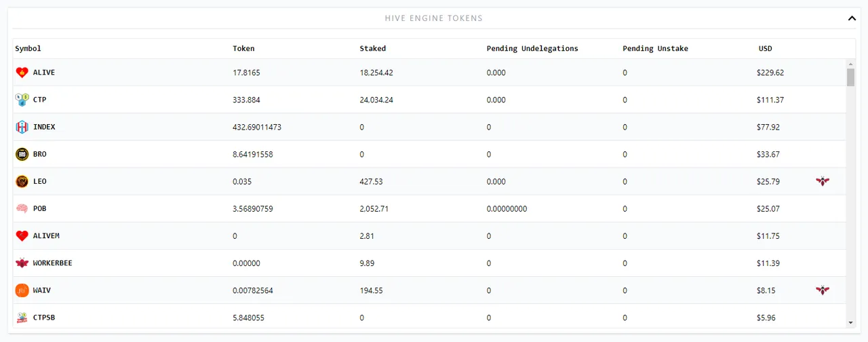Click WAIV USD value $8.15
Viewport: 868px width, 342px height.
click(x=766, y=290)
